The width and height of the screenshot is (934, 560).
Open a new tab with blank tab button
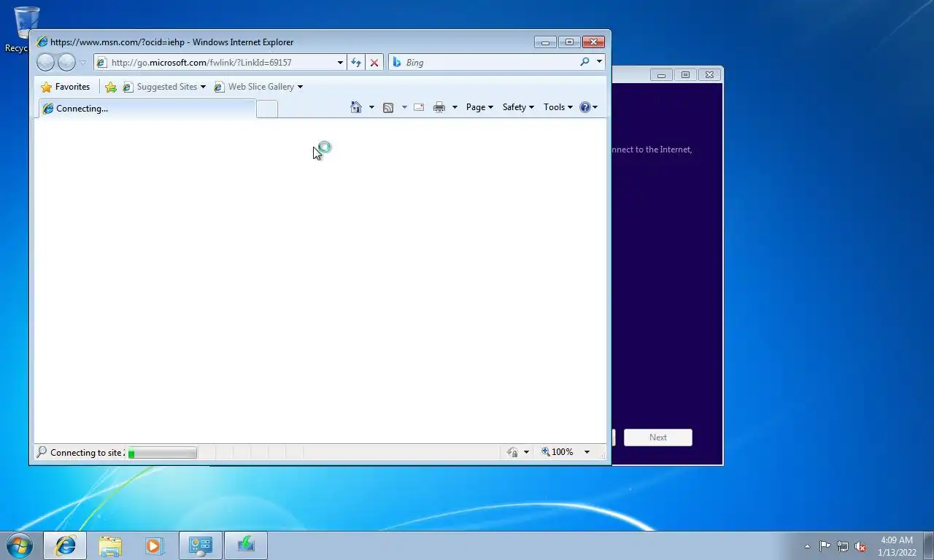pyautogui.click(x=267, y=109)
